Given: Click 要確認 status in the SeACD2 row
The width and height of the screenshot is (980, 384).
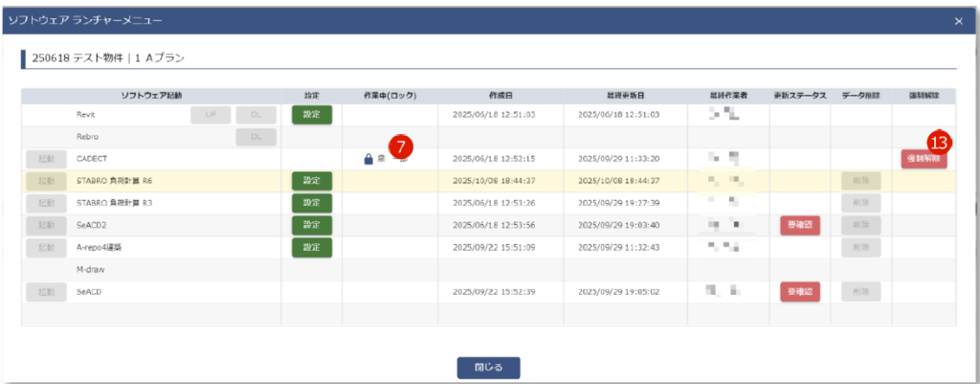Looking at the screenshot, I should (799, 225).
